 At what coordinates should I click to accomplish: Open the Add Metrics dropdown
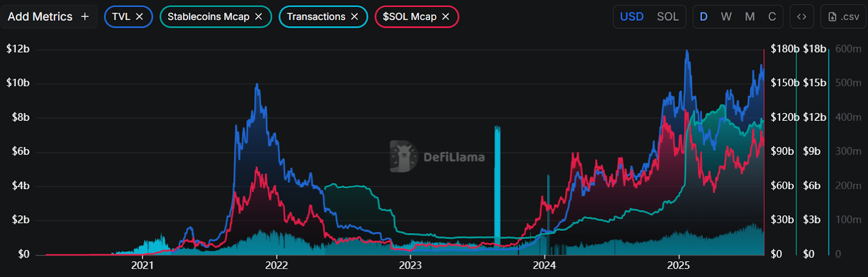(40, 17)
